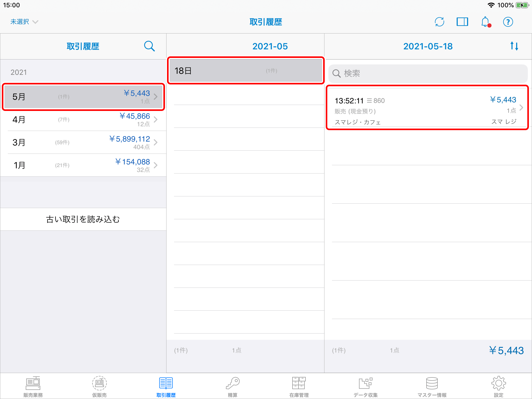The width and height of the screenshot is (532, 399).
Task: Switch to the データ収集 tab
Action: tap(365, 387)
